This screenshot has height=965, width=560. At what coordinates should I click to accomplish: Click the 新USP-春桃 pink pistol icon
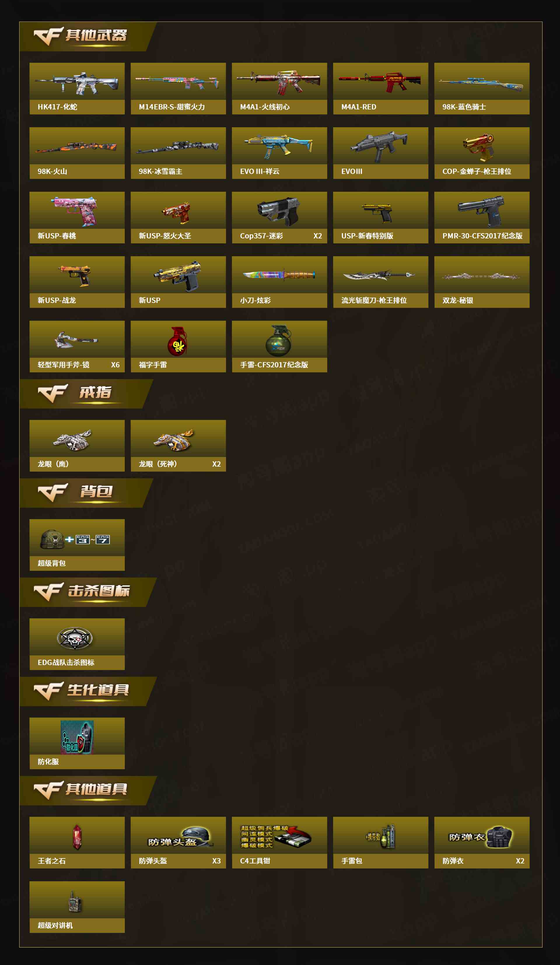(76, 211)
